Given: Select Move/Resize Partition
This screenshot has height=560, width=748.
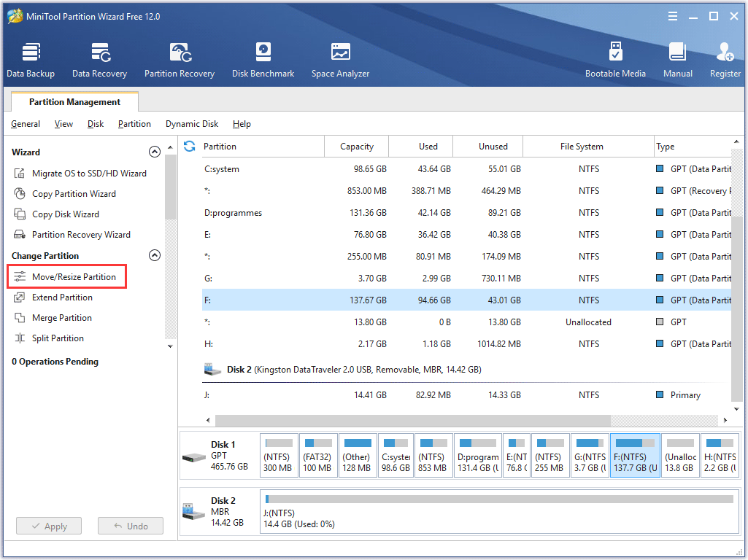Looking at the screenshot, I should (x=66, y=276).
